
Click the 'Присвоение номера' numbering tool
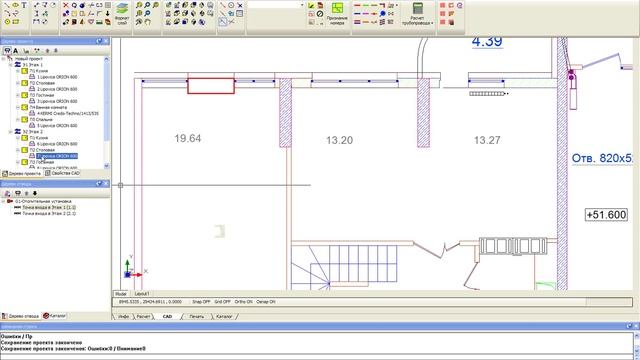pyautogui.click(x=337, y=14)
